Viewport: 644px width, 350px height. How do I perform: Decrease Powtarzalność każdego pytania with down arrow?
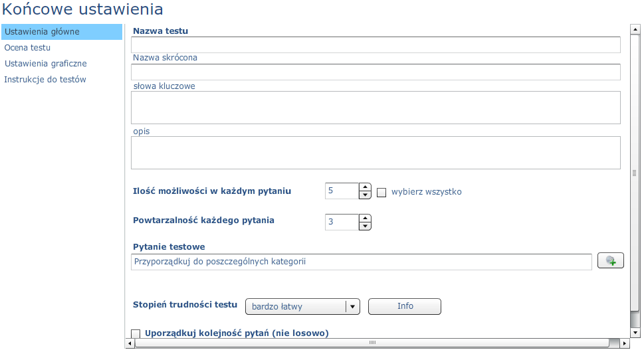click(x=365, y=226)
